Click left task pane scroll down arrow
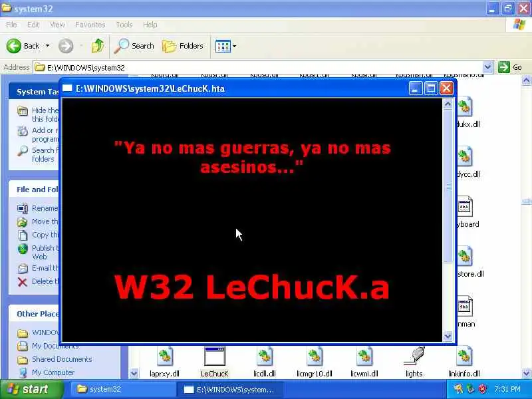Screen dimensions: 532x399 click(x=134, y=374)
